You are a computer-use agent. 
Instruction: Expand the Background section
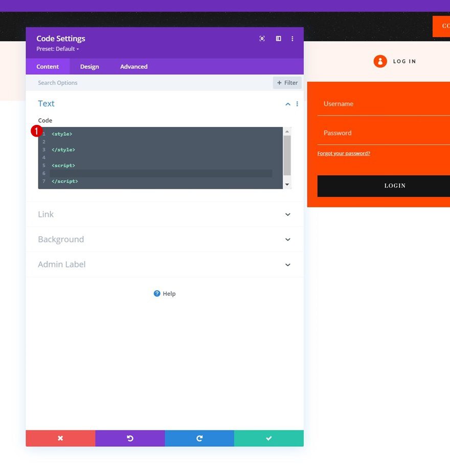288,240
